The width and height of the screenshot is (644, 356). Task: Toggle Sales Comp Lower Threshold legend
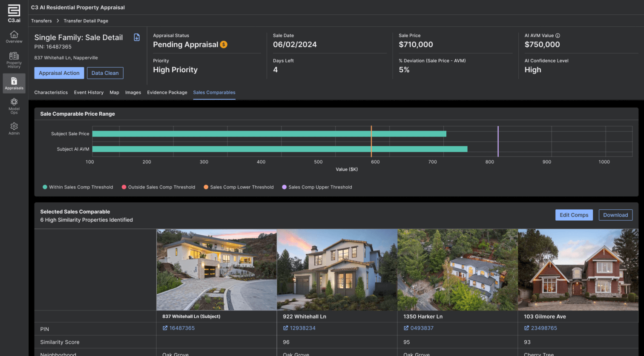239,187
